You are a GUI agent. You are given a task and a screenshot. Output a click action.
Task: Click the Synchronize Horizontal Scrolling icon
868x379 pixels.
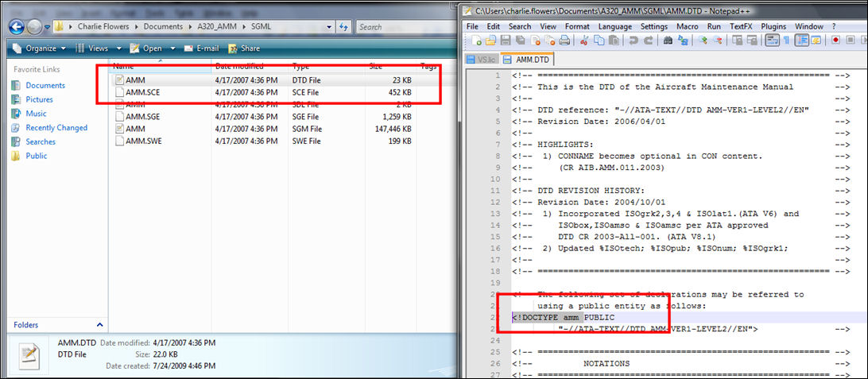752,41
